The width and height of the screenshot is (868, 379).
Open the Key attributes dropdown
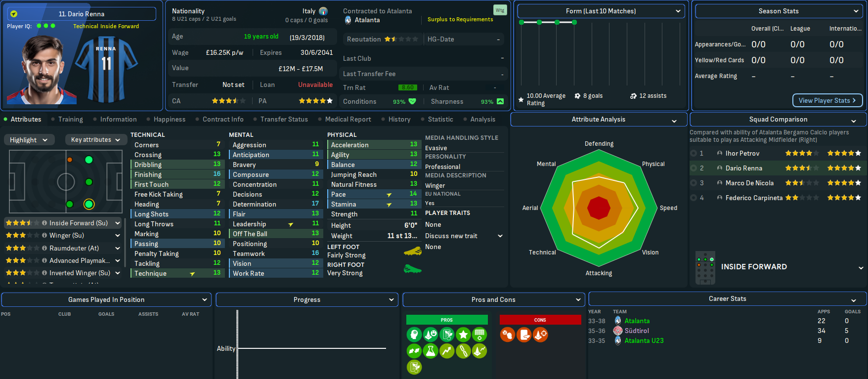[x=95, y=140]
